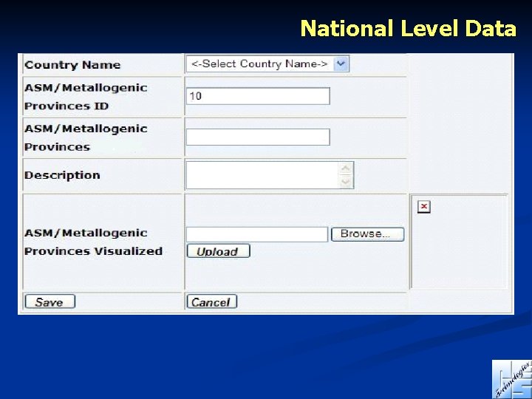
Task: Click the Country Name label
Action: tap(72, 65)
